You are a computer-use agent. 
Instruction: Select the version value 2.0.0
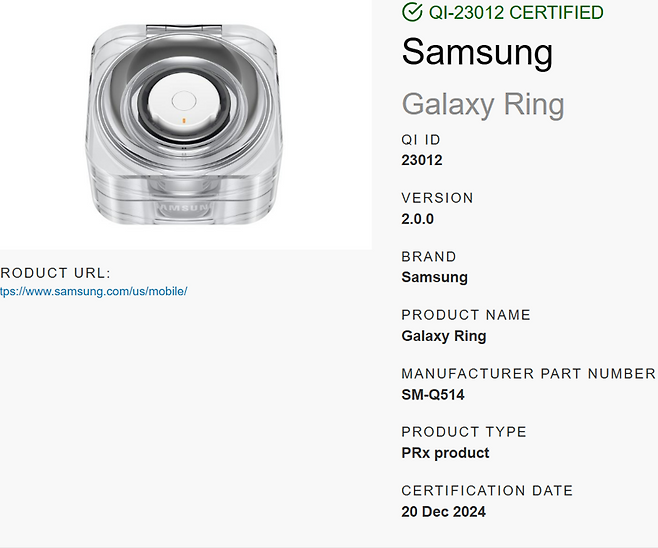tap(418, 219)
